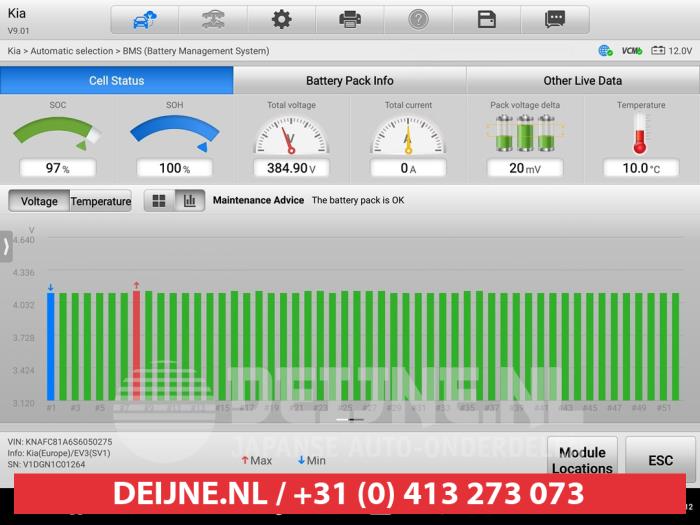Click the 10.0 °C temperature value
Image resolution: width=700 pixels, height=525 pixels.
click(641, 168)
